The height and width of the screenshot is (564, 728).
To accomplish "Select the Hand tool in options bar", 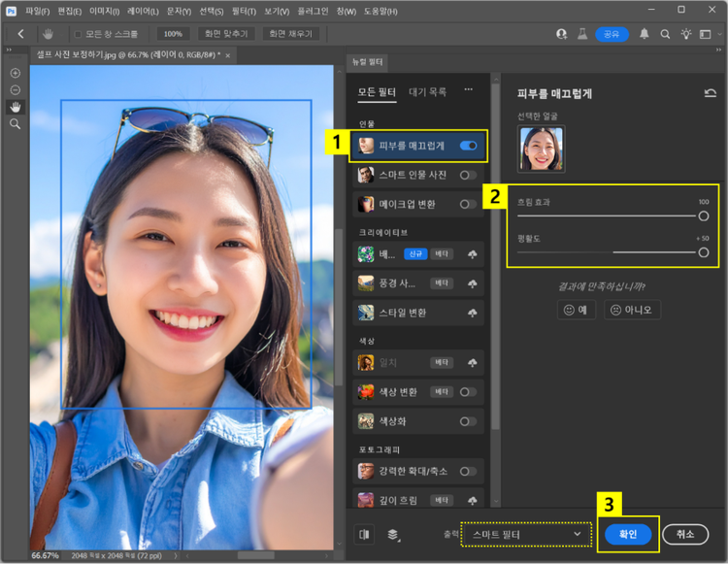I will pos(48,33).
